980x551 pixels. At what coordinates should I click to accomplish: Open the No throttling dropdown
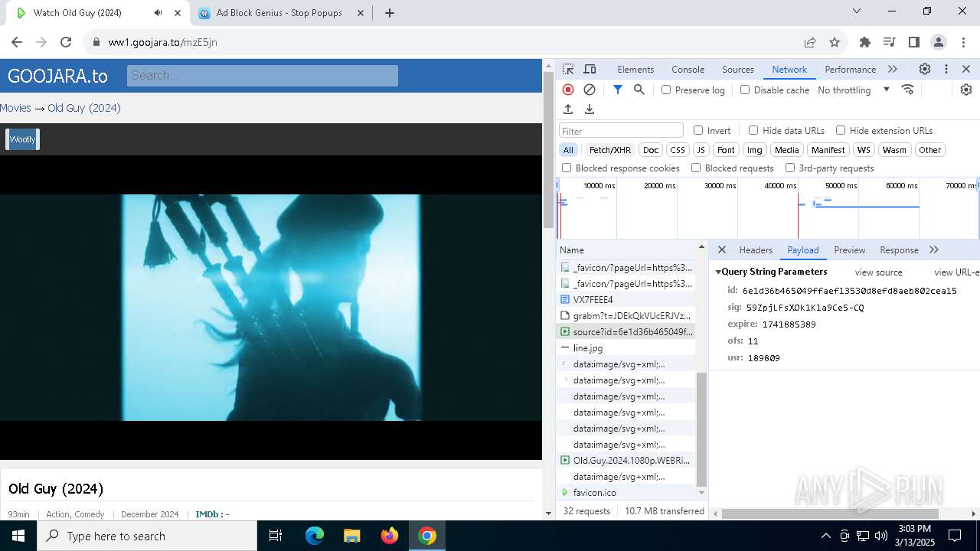pyautogui.click(x=854, y=90)
